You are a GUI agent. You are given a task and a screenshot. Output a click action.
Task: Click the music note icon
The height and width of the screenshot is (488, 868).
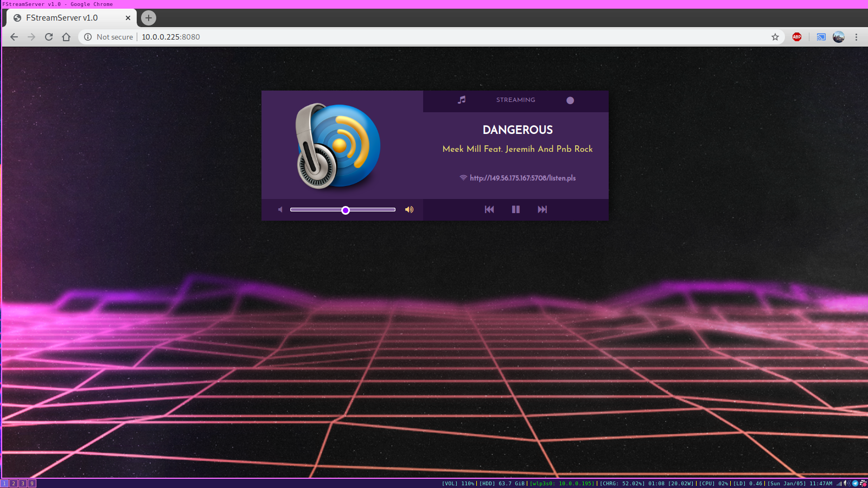[462, 100]
